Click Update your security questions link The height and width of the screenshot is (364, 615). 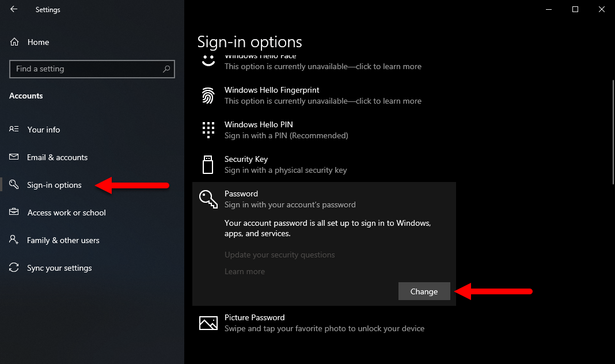tap(280, 255)
